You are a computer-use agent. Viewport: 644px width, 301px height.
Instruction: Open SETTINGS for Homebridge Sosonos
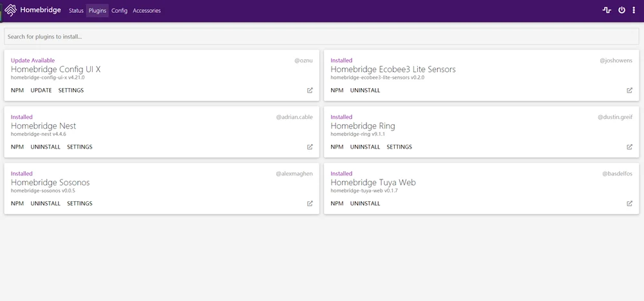(80, 203)
